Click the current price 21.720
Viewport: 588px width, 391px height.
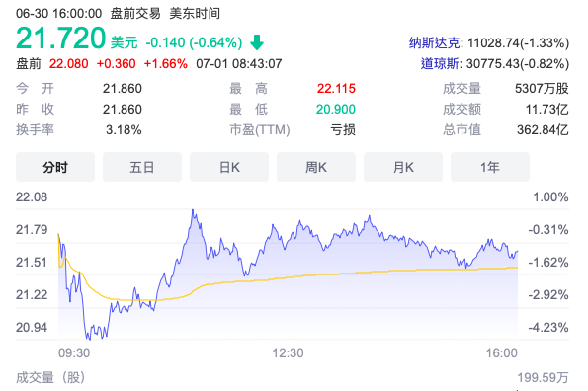point(60,38)
